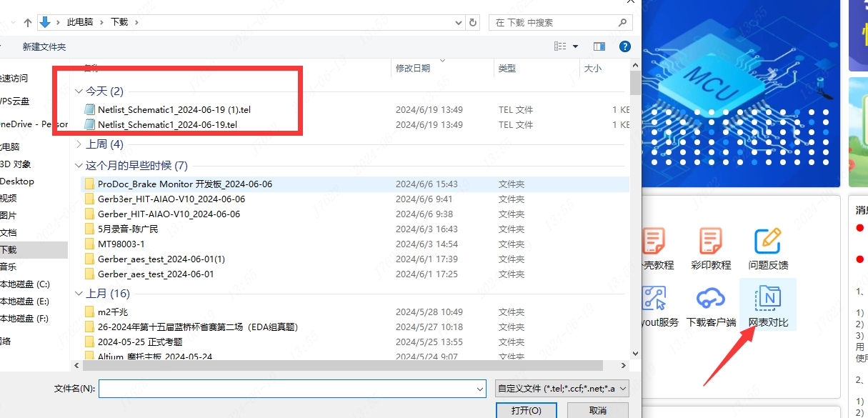This screenshot has height=418, width=868.
Task: Open the 自定义文件 file type dropdown
Action: 562,388
